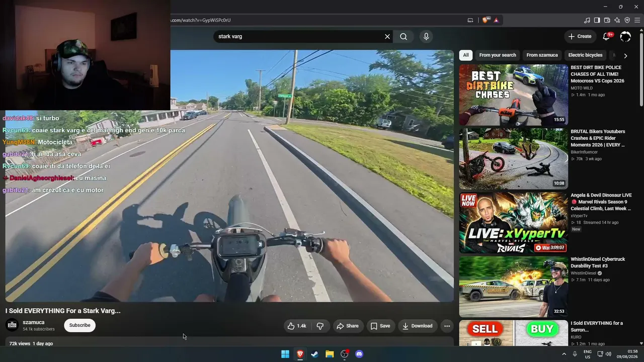The height and width of the screenshot is (362, 644).
Task: Open OBS Studio from the taskbar
Action: (x=345, y=354)
